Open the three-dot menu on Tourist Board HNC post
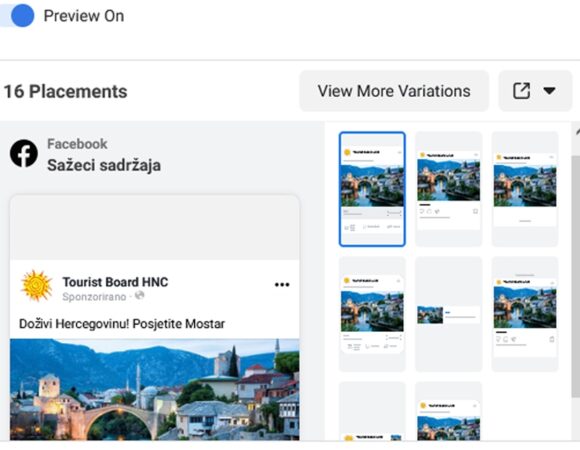 coord(282,284)
